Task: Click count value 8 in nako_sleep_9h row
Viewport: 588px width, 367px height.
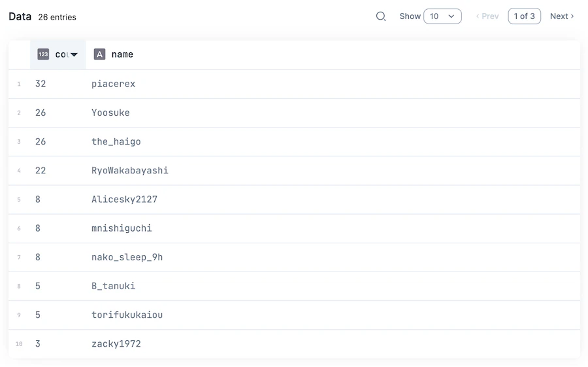Action: (38, 257)
